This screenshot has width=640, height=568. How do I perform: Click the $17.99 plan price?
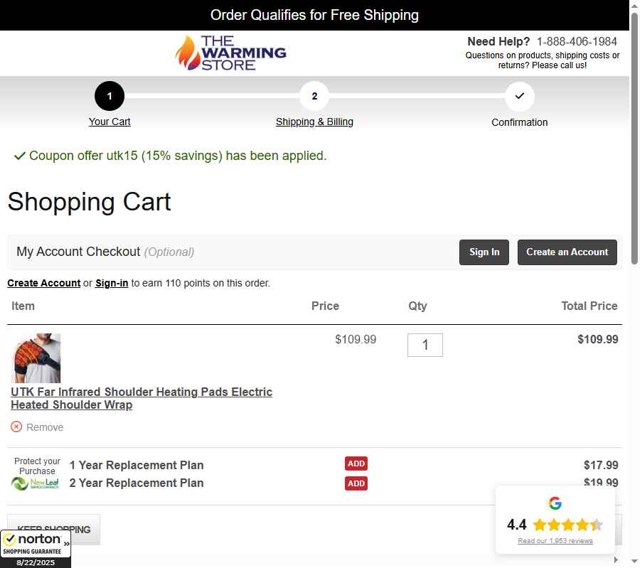click(x=601, y=465)
